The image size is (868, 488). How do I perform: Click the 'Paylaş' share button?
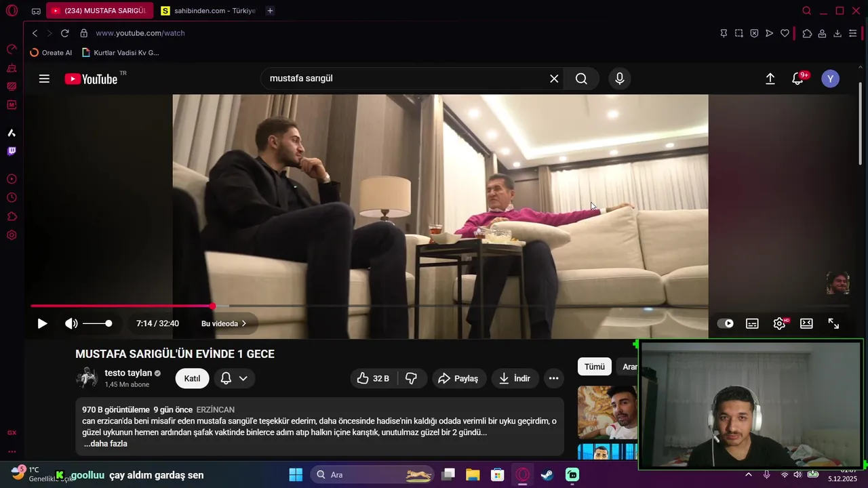coord(458,378)
